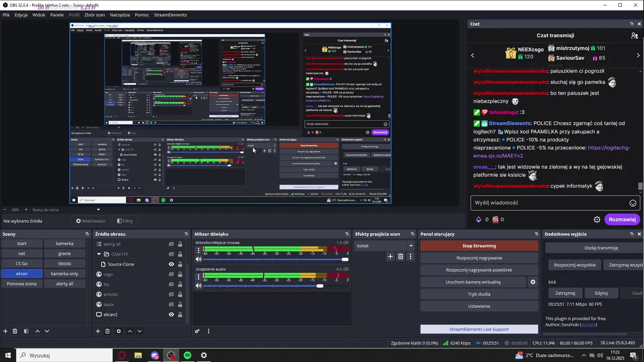Screen dimensions: 644x362
Task: Click Rozmawiaj chat send button
Action: [x=622, y=220]
